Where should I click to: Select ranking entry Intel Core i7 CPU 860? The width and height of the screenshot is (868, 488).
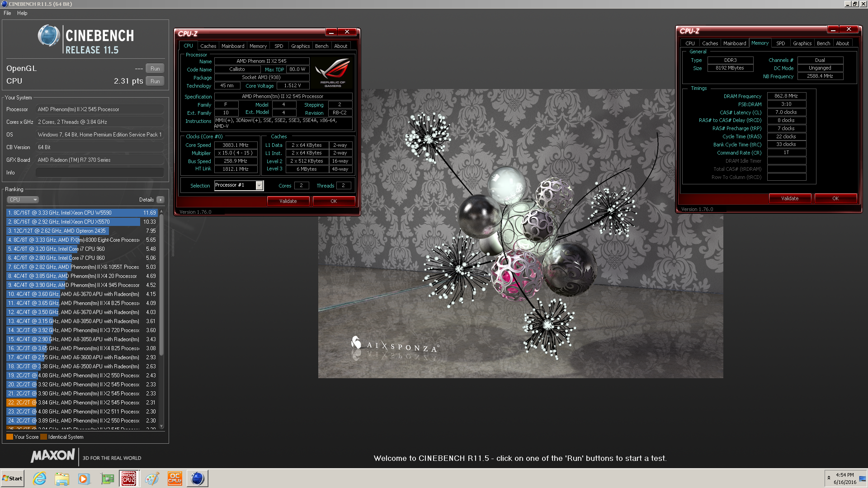click(x=82, y=258)
